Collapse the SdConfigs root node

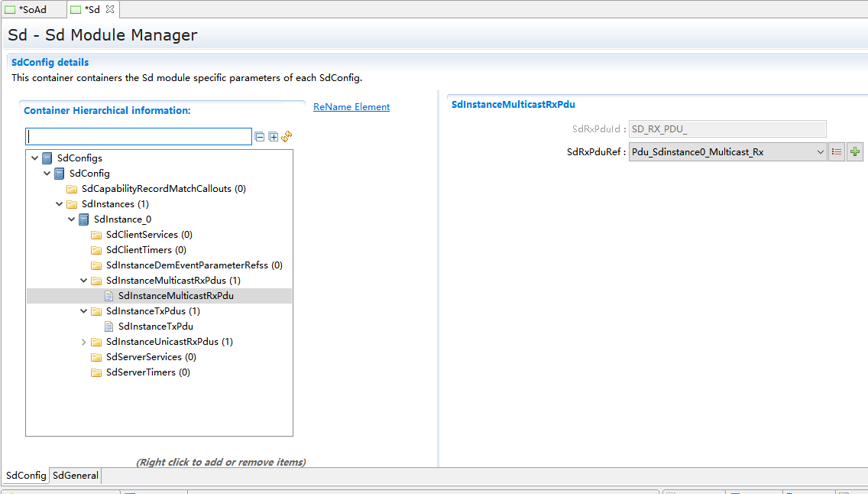(x=34, y=158)
